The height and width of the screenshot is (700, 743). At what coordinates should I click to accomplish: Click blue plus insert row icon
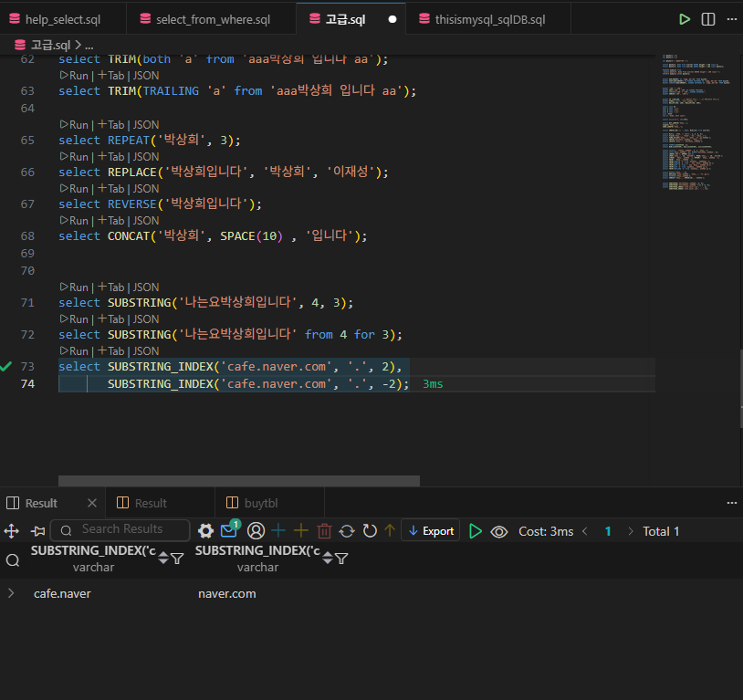click(278, 530)
